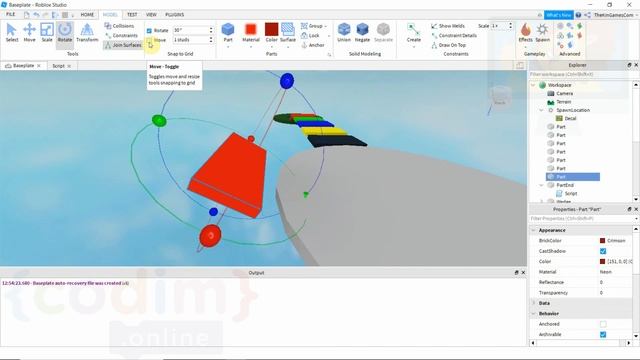Open the Group dropdown arrow

pyautogui.click(x=326, y=26)
